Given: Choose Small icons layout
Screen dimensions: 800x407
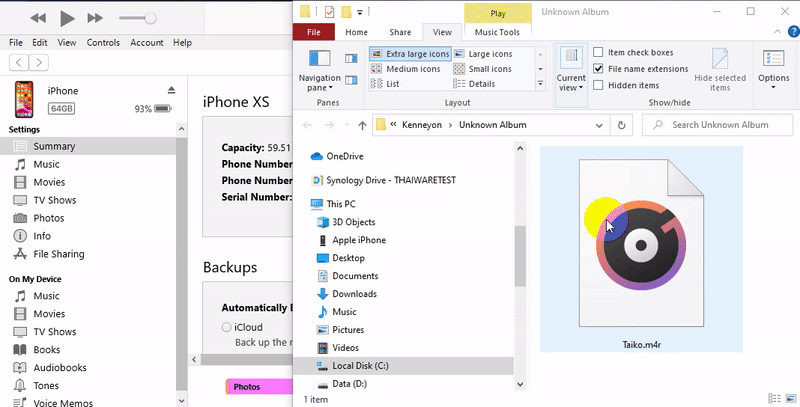Looking at the screenshot, I should (x=482, y=69).
